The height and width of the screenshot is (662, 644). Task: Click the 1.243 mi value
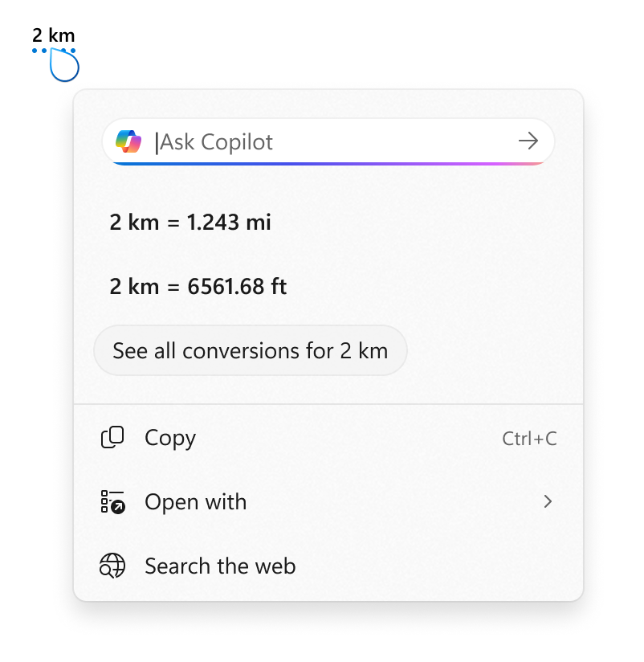pyautogui.click(x=229, y=222)
